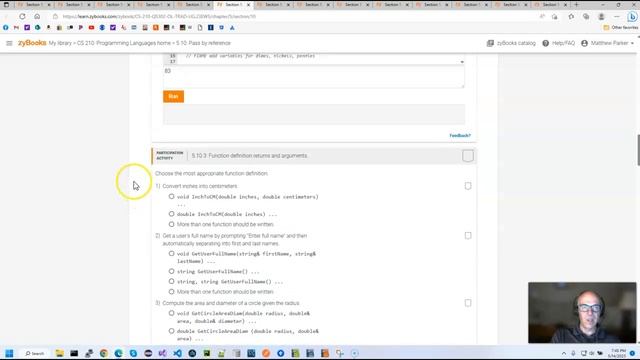This screenshot has width=640, height=360.
Task: Click the page vertical scrollbar thumb
Action: point(638,150)
